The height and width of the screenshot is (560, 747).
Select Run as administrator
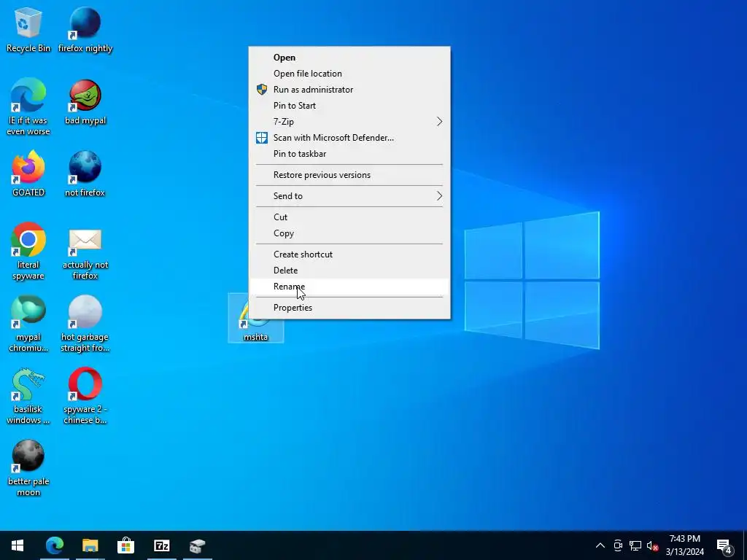coord(349,90)
